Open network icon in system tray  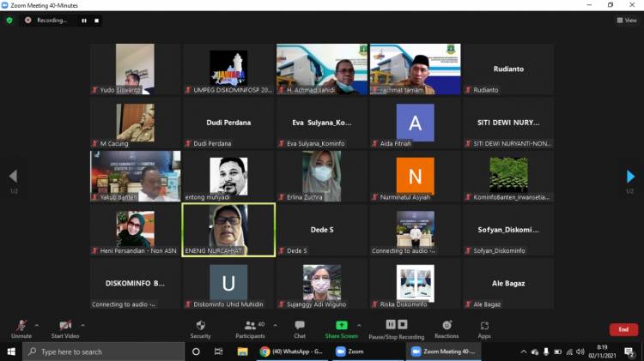pyautogui.click(x=569, y=352)
